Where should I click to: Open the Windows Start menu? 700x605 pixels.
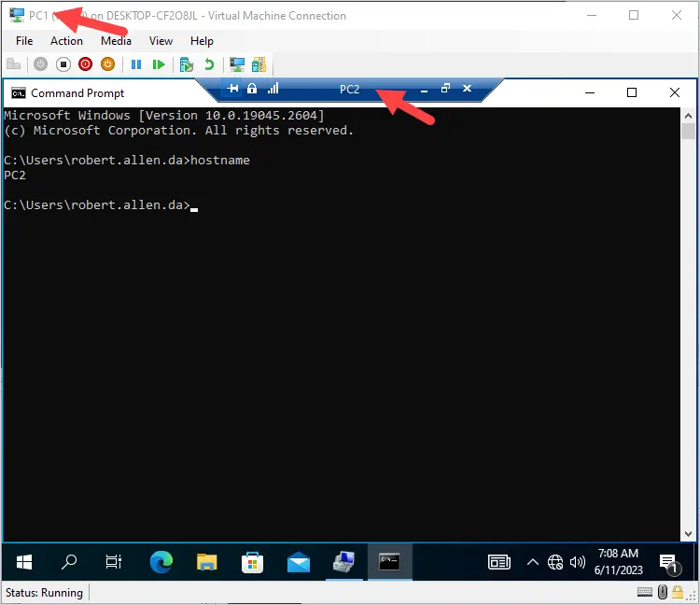tap(24, 562)
